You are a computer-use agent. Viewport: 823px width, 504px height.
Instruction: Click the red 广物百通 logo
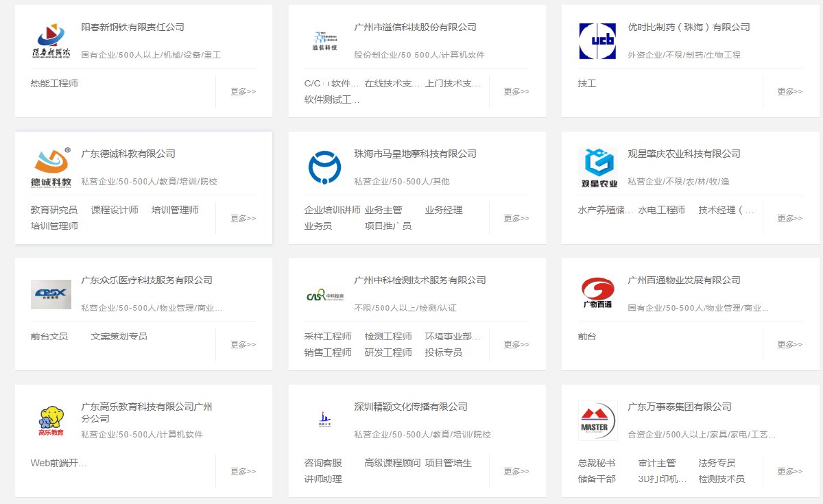(596, 291)
